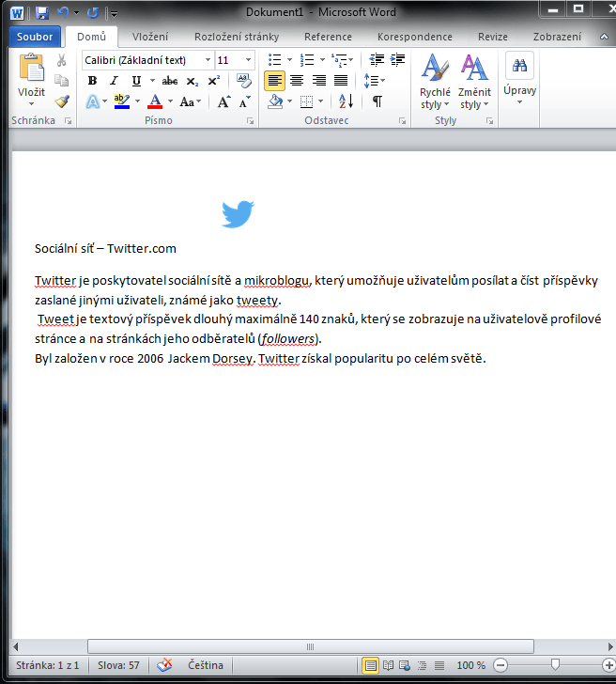
Task: Click the Undo arrow icon
Action: [62, 12]
